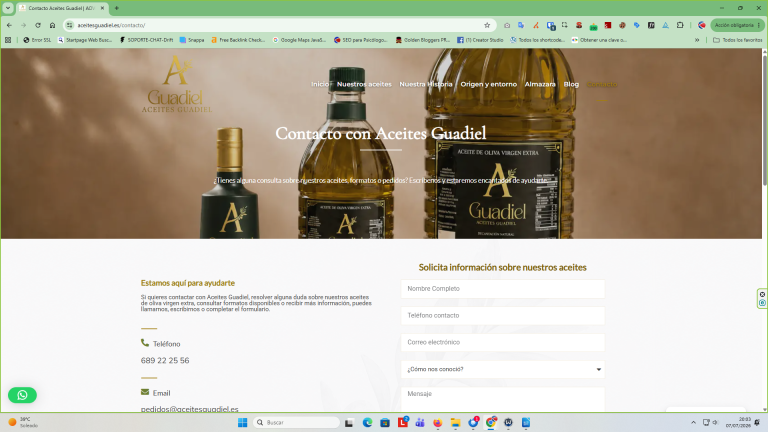The height and width of the screenshot is (432, 768).
Task: Open the Chrome profile avatar
Action: point(701,25)
